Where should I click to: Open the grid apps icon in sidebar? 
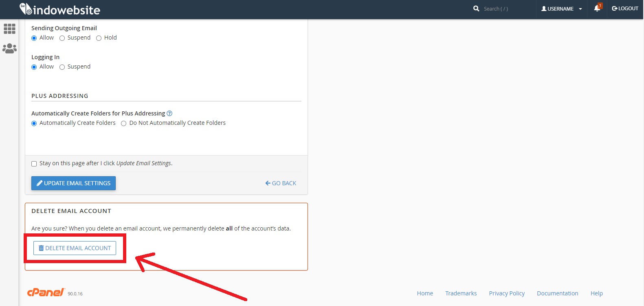tap(9, 29)
